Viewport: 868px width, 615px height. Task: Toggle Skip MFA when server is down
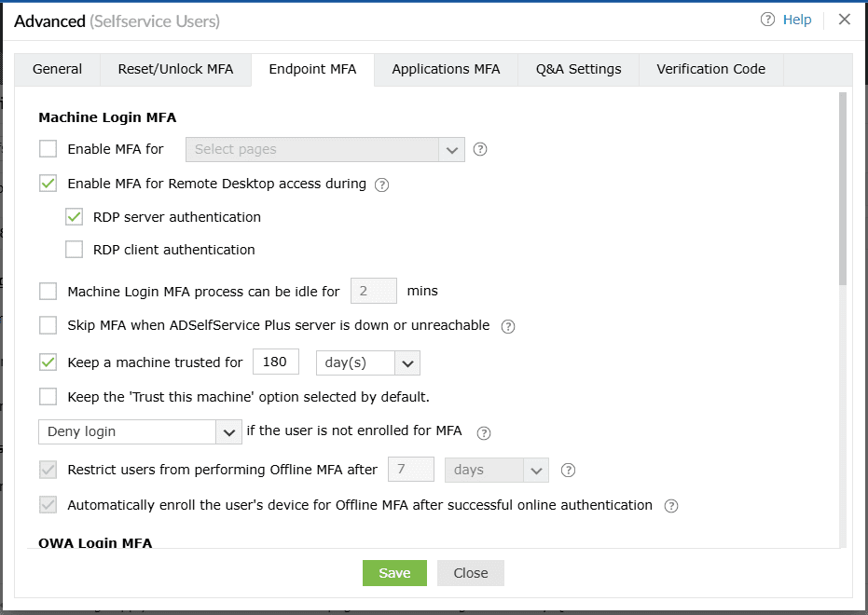[48, 325]
